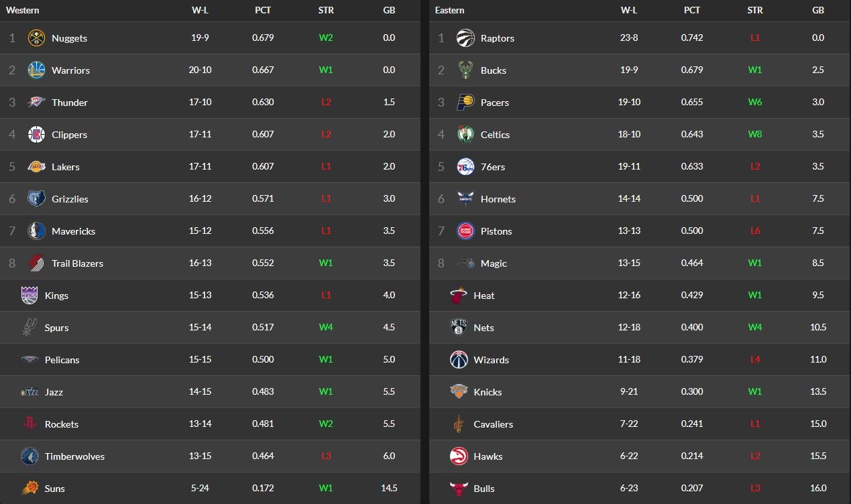Sort Western table by PCT column
This screenshot has height=504, width=851.
click(x=263, y=10)
